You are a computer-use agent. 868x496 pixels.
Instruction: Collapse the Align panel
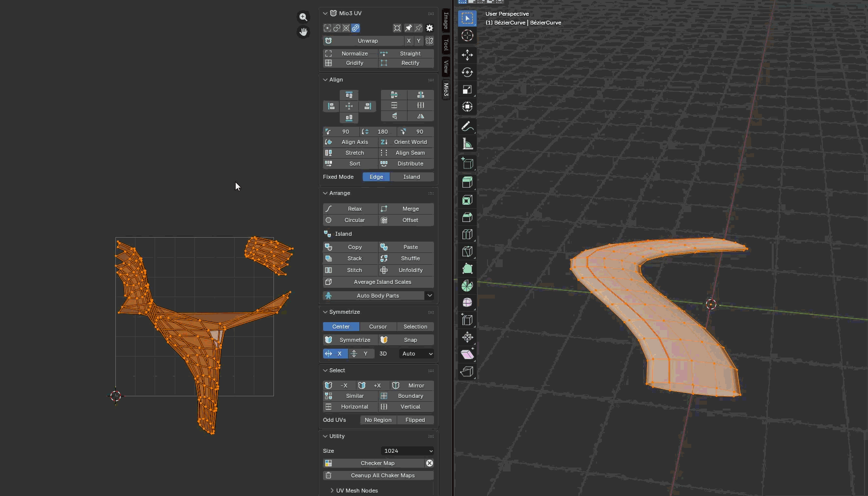[336, 80]
